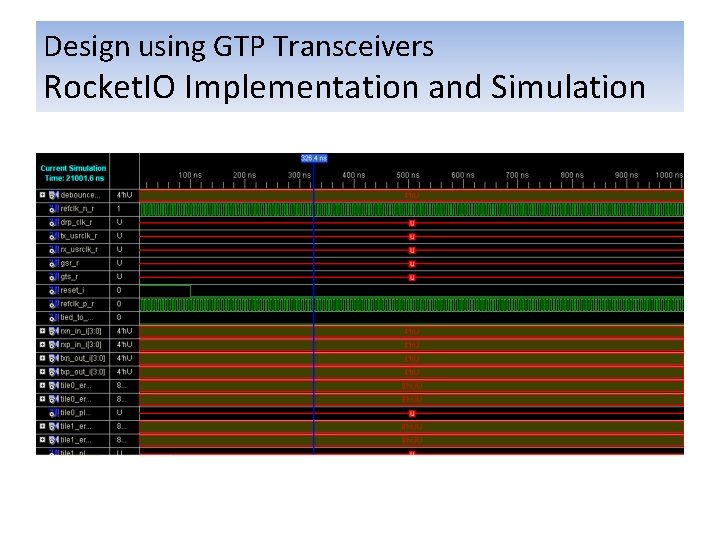The image size is (720, 540).
Task: Click the tx_usrclk_r signal icon
Action: (54, 236)
